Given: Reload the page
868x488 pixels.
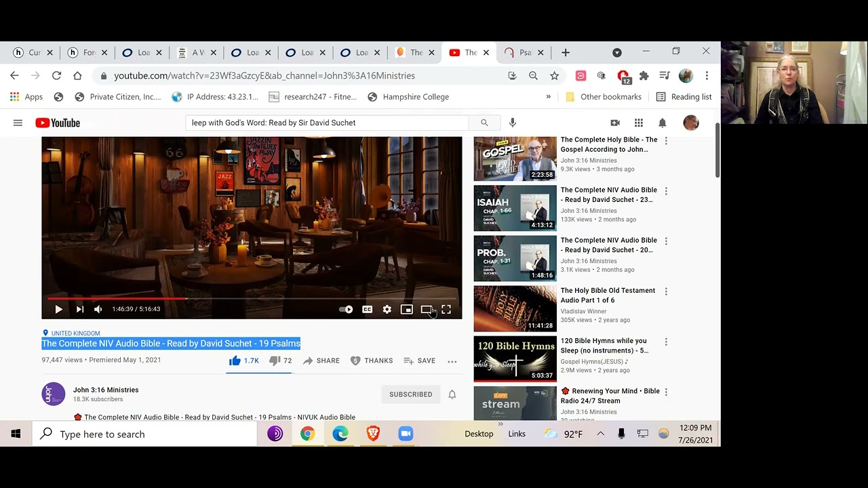Looking at the screenshot, I should [x=56, y=76].
